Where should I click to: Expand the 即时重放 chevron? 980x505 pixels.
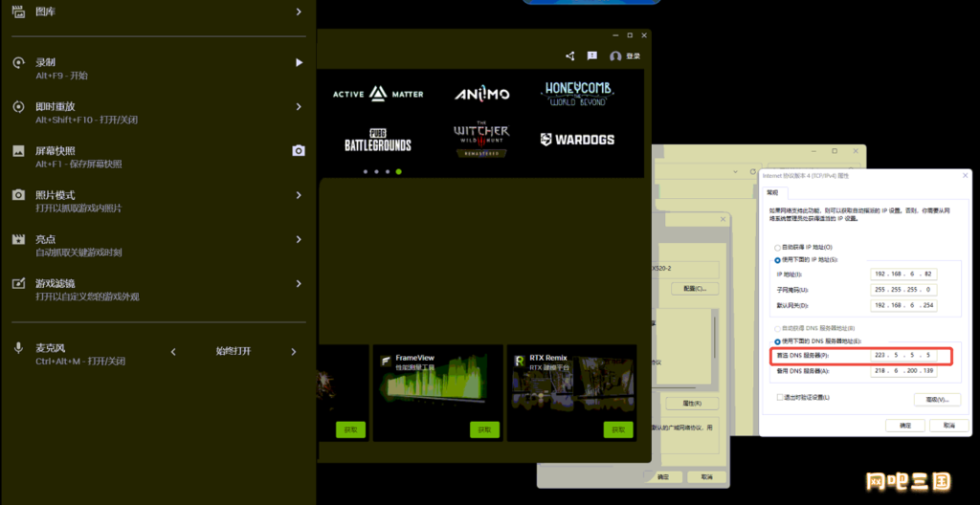pyautogui.click(x=299, y=107)
